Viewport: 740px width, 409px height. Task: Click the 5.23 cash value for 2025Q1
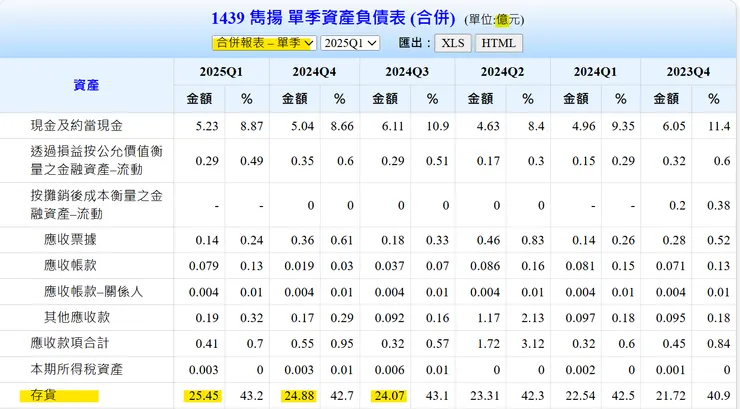pyautogui.click(x=207, y=126)
